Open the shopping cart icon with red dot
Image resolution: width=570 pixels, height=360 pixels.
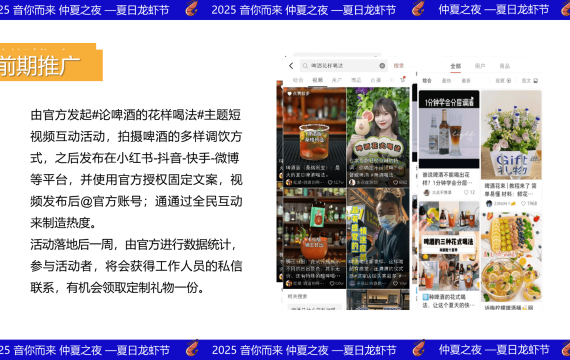tap(402, 80)
